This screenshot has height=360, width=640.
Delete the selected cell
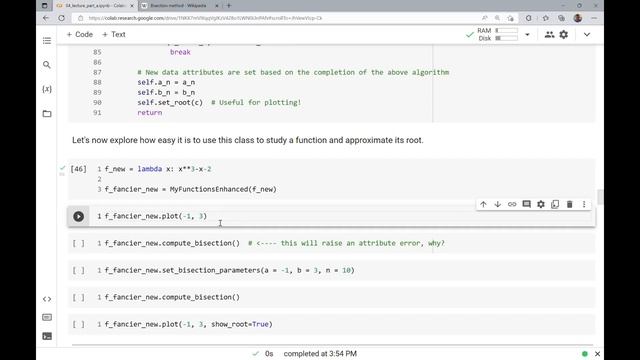[569, 204]
